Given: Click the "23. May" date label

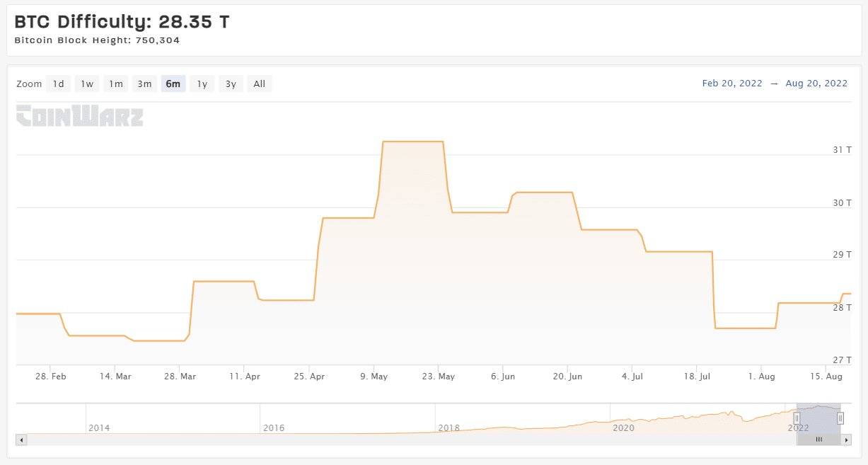Looking at the screenshot, I should (x=439, y=377).
